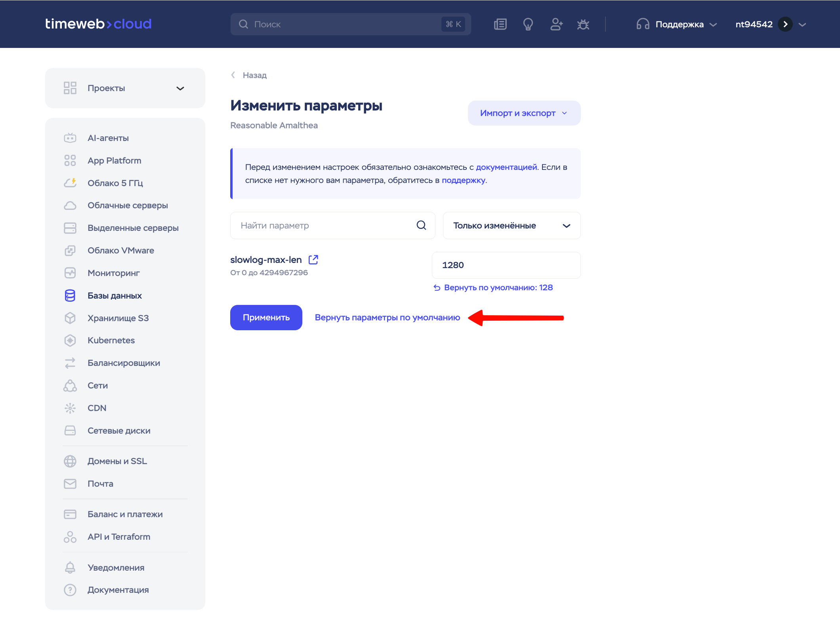Focus the slowlog-max-len value field
Viewport: 840px width, 632px height.
(x=506, y=265)
